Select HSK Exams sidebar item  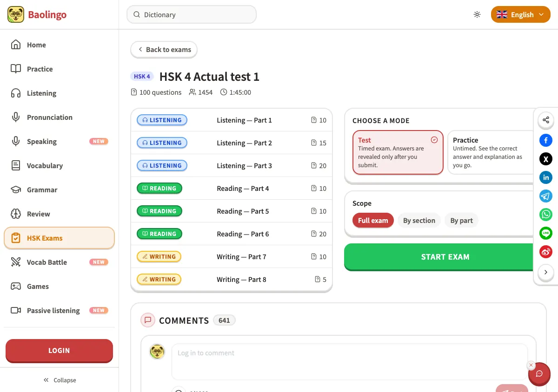tap(59, 238)
